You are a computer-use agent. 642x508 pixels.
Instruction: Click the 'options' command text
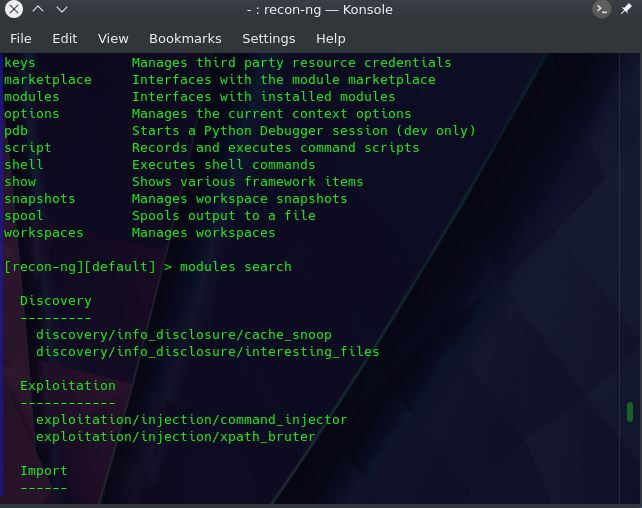coord(32,114)
